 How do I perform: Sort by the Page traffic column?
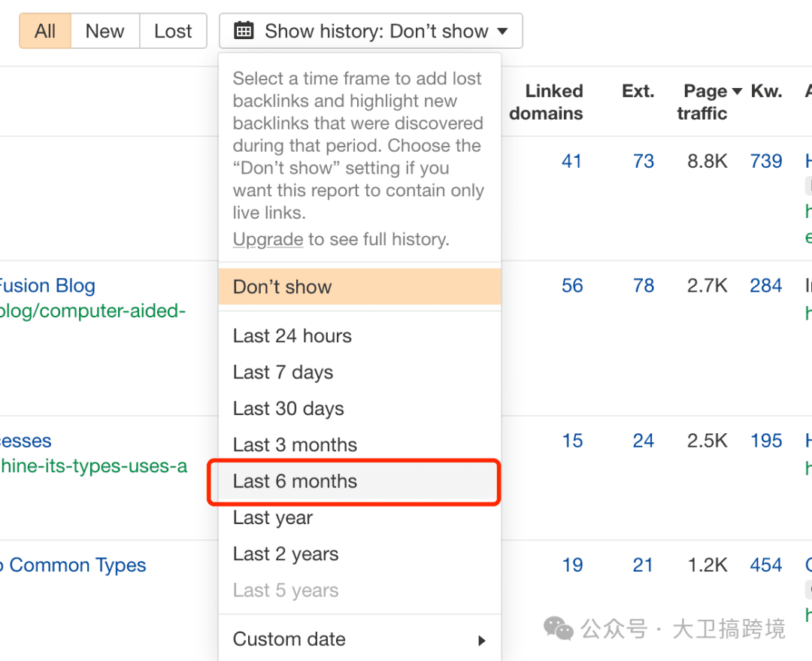(705, 102)
